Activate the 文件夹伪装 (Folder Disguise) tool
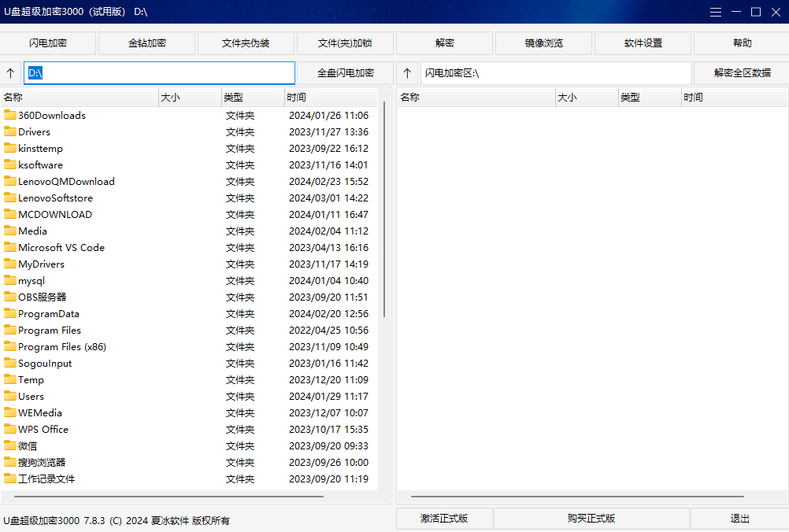 [x=246, y=42]
